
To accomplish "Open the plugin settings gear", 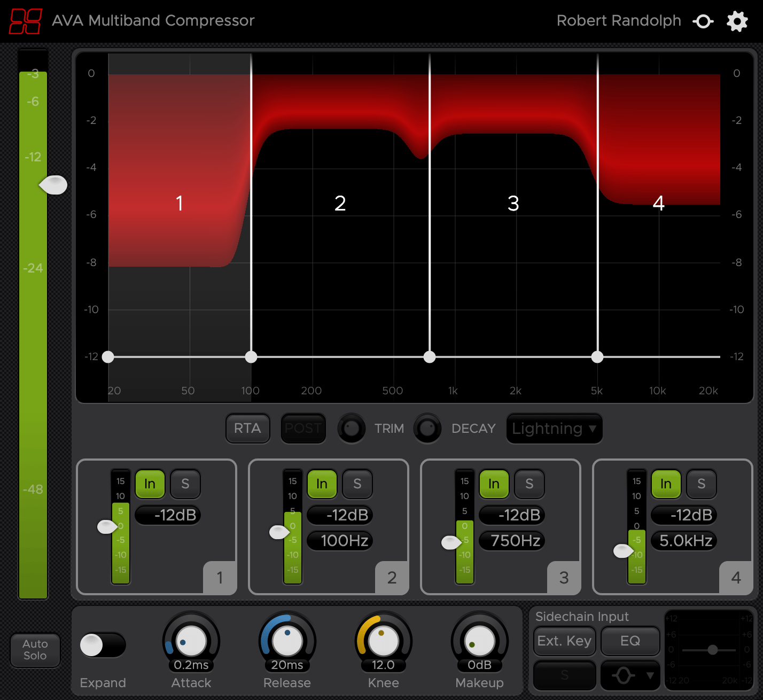I will (x=737, y=21).
